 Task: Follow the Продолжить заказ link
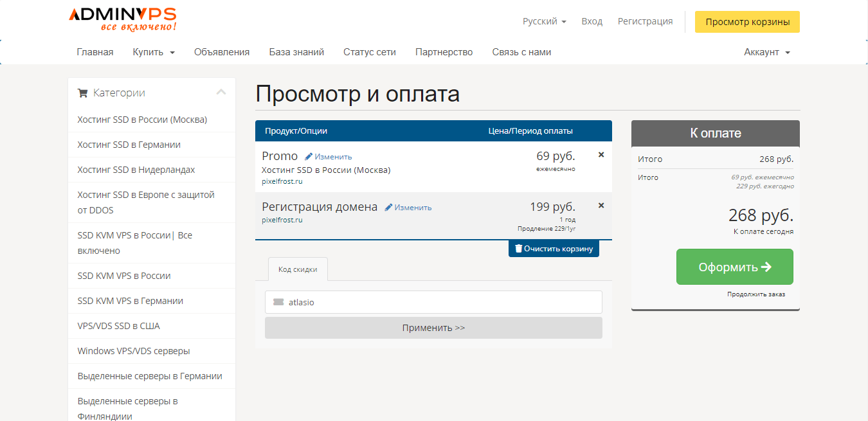pos(755,294)
